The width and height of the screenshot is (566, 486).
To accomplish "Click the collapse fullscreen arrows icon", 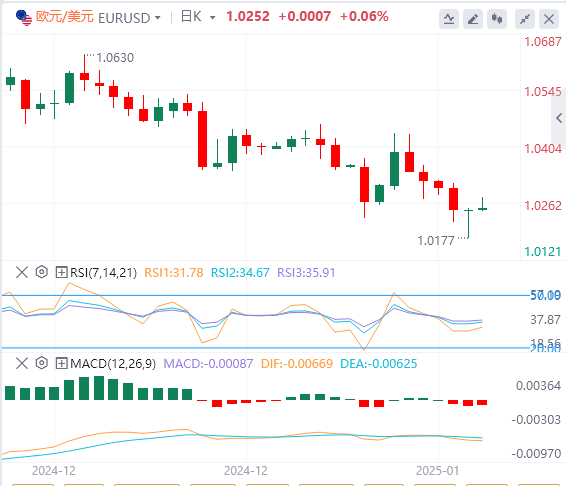I will 525,19.
